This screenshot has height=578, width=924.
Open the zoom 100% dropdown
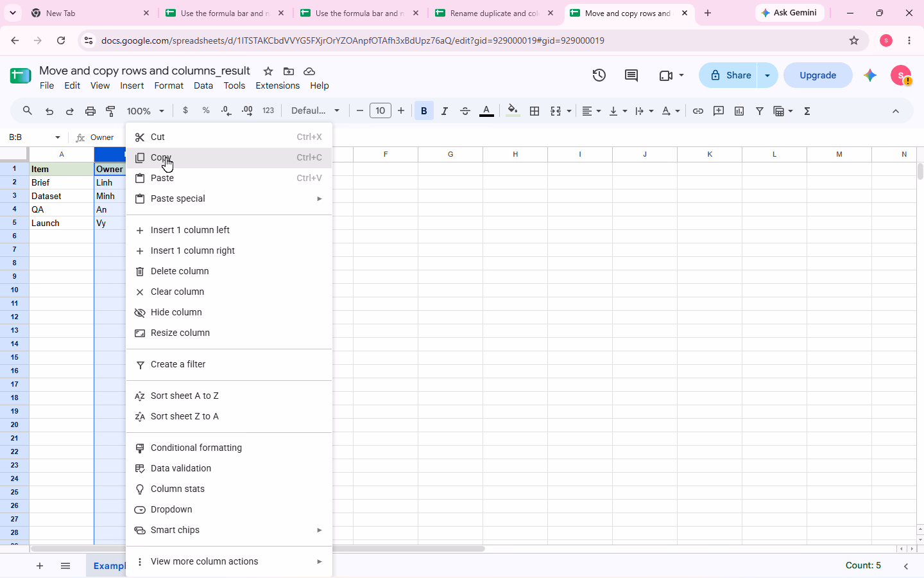pos(146,111)
